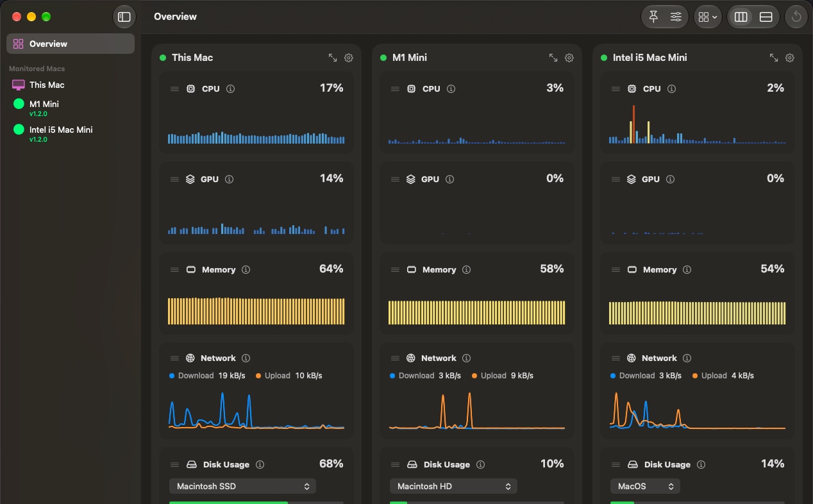The height and width of the screenshot is (504, 813).
Task: Open the Macintosh HD disk dropdown
Action: (x=453, y=487)
